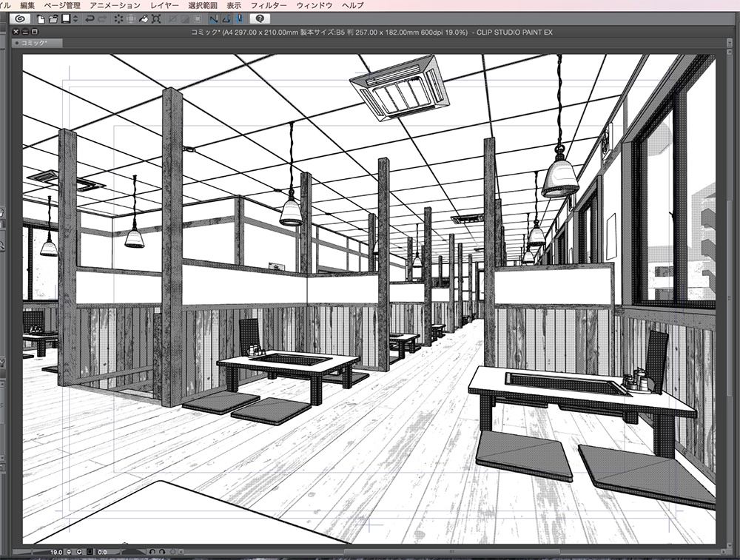Click horizontal scrollbar left arrow
This screenshot has width=740, height=560.
tap(181, 552)
